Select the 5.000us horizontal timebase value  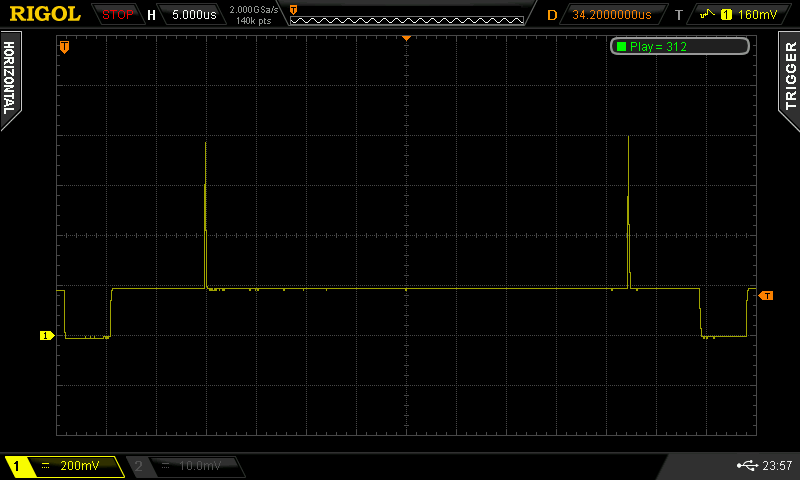192,15
